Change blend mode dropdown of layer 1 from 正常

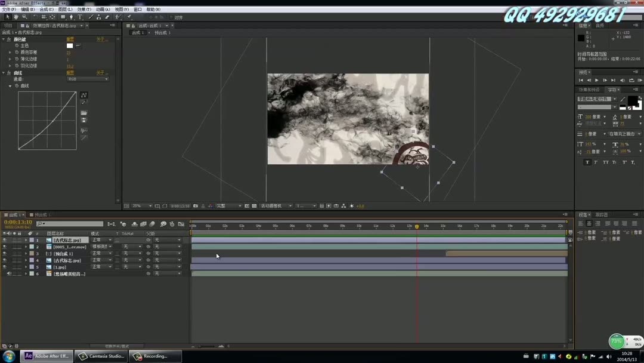[101, 239]
